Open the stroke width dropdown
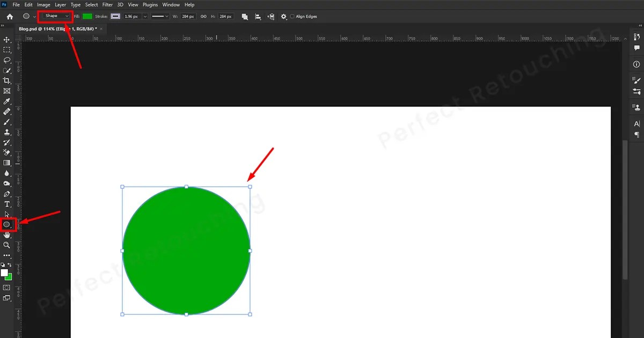644x338 pixels. [x=144, y=16]
